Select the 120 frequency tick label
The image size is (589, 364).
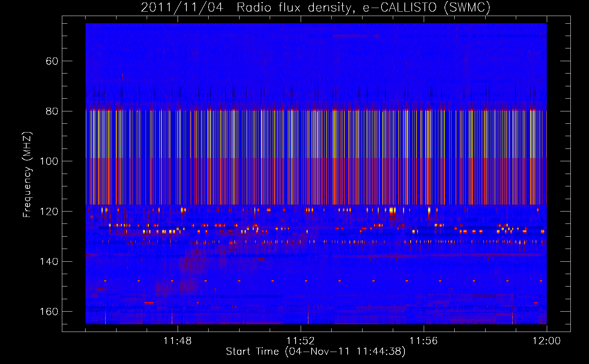[49, 211]
